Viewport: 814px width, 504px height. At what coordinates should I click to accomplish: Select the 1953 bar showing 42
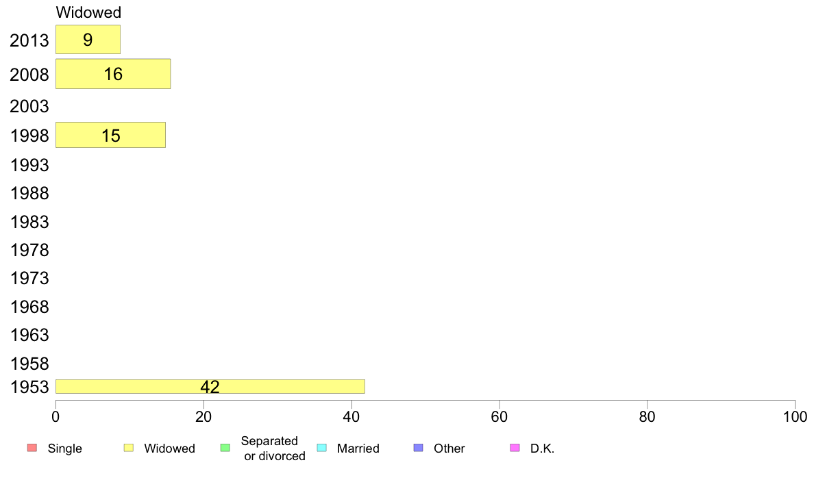[210, 386]
